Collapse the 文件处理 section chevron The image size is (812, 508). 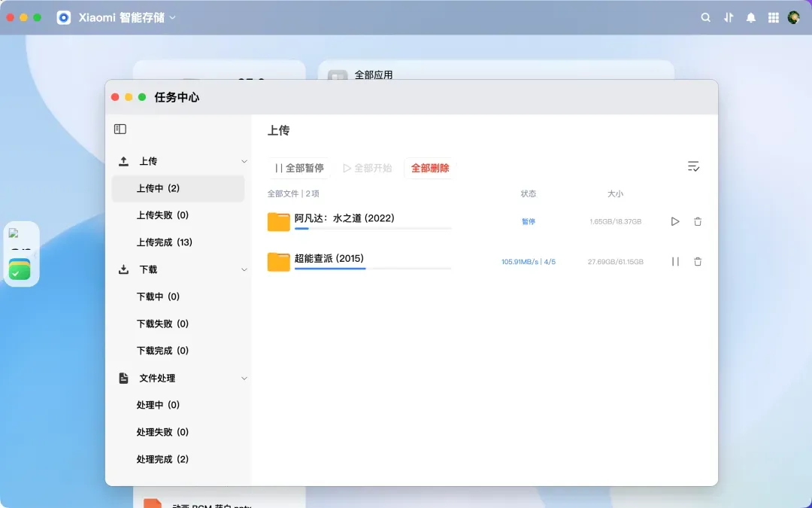[244, 379]
